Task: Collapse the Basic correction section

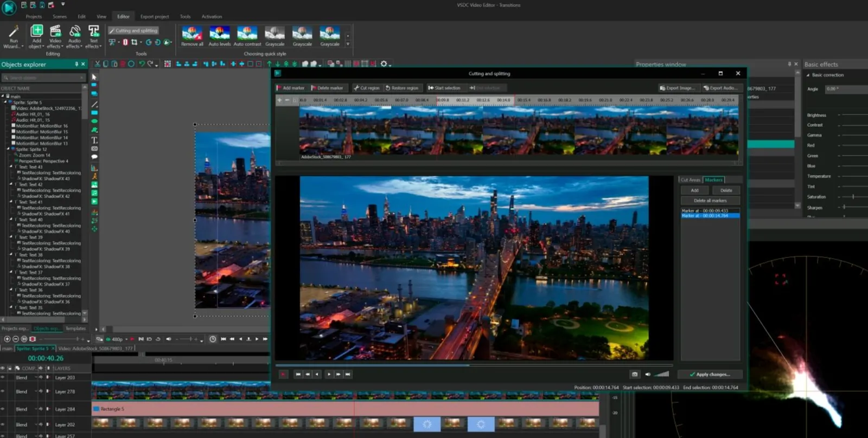Action: point(808,75)
